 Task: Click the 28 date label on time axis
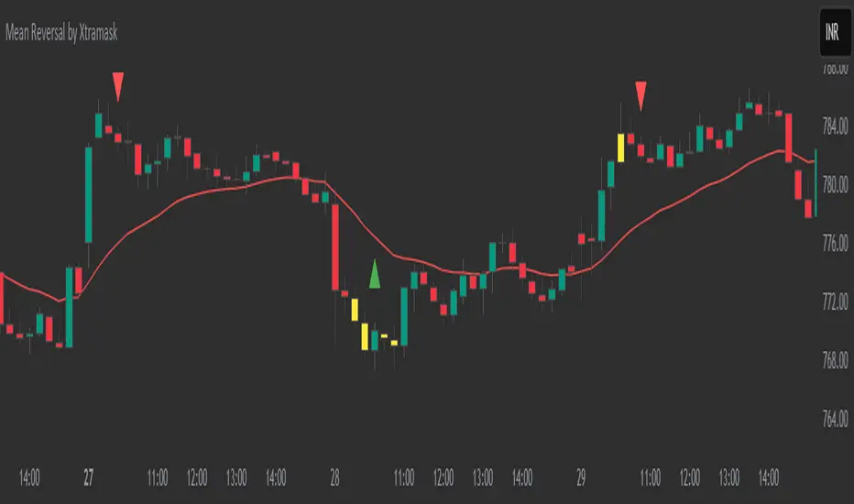coord(334,477)
